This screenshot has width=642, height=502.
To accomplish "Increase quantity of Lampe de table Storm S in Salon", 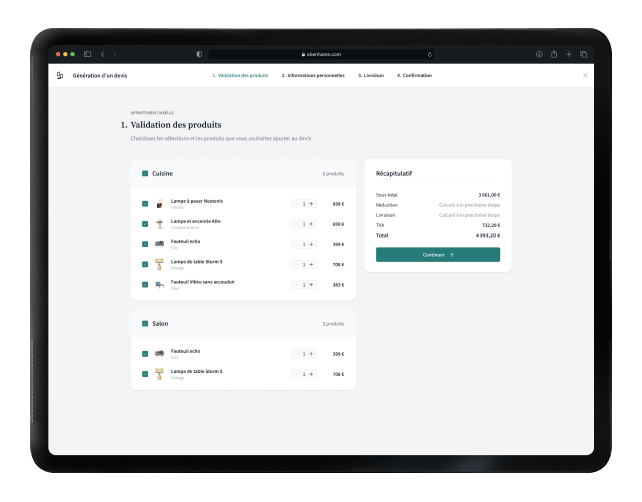I will click(311, 374).
